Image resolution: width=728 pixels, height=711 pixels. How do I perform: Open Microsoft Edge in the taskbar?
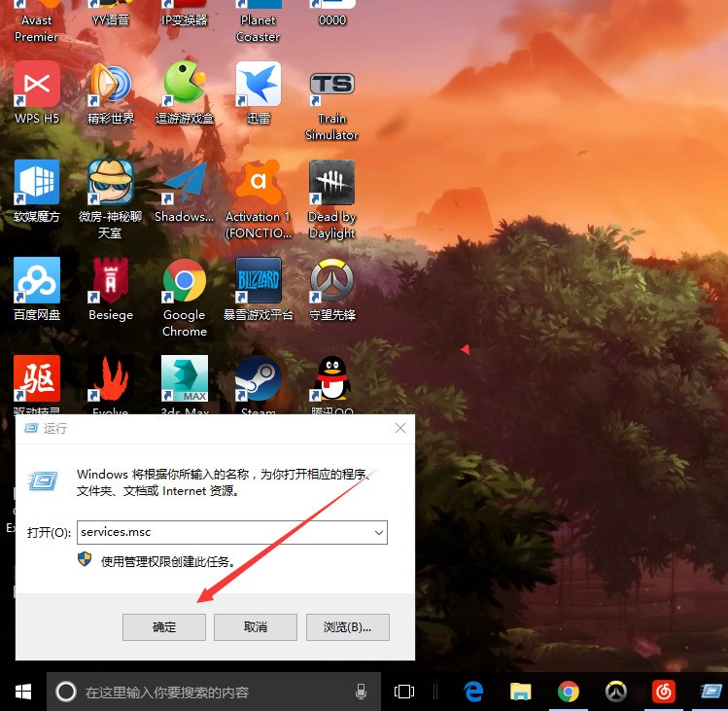coord(473,692)
